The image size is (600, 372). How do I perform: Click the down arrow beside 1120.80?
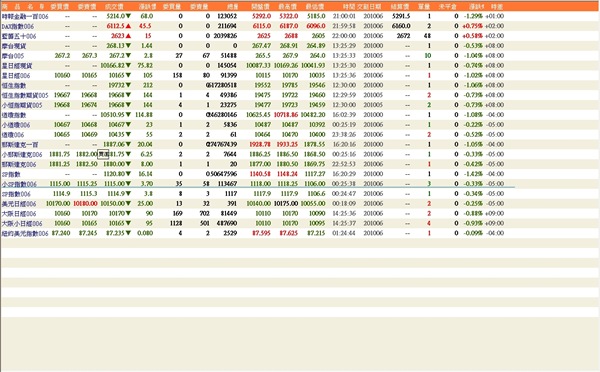click(128, 174)
